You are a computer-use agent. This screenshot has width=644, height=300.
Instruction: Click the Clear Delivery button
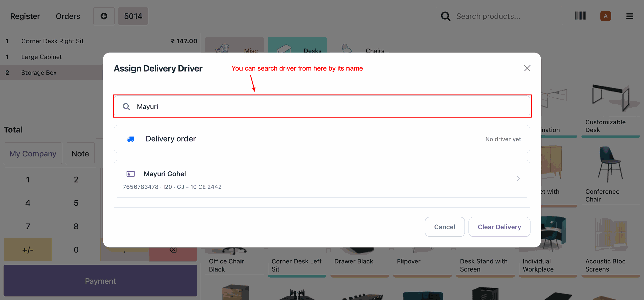point(499,227)
